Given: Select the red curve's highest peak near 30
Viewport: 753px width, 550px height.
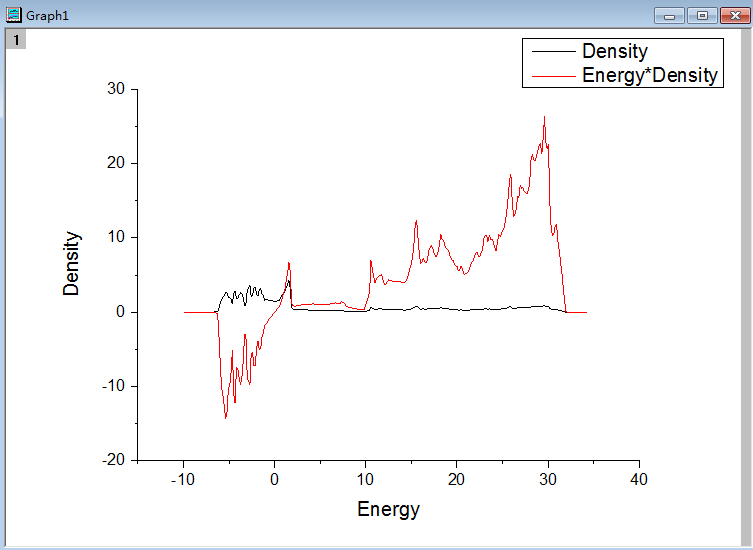Looking at the screenshot, I should click(x=544, y=118).
